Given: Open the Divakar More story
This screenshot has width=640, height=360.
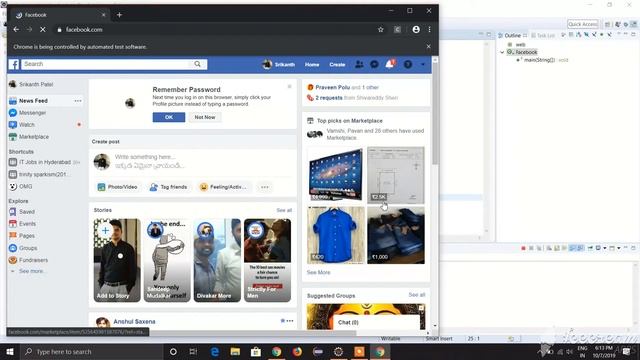Looking at the screenshot, I should tap(217, 260).
